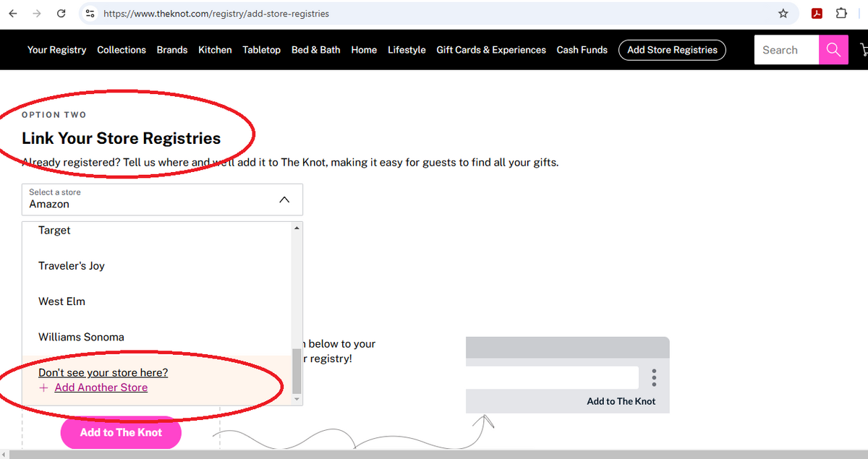Choose Traveler's Joy from the store list
Screen dimensions: 868x459
[156, 266]
